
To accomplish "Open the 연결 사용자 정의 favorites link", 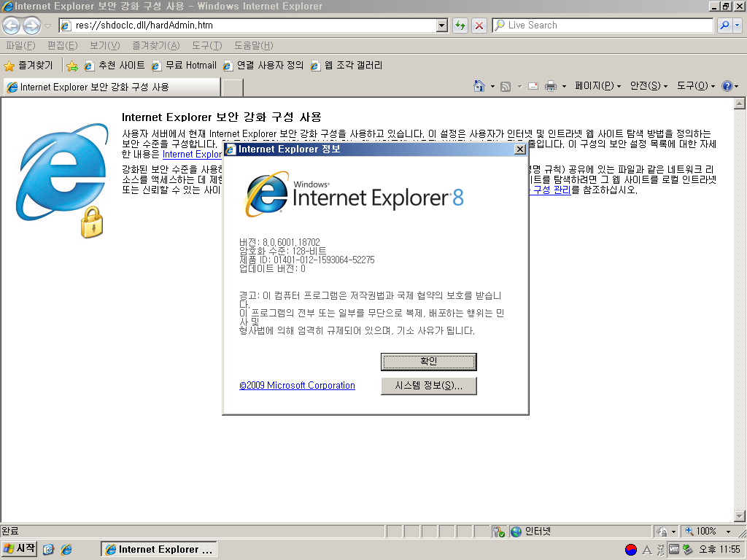I will (x=263, y=66).
